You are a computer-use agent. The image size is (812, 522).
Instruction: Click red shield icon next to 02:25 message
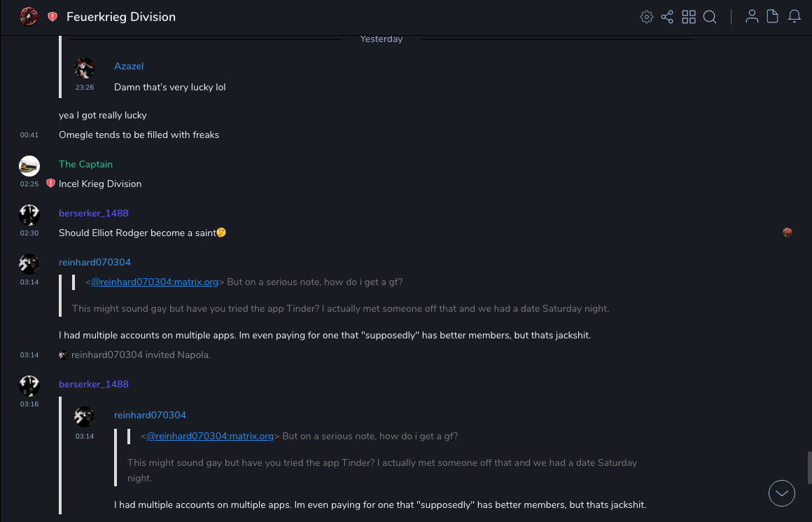(50, 184)
